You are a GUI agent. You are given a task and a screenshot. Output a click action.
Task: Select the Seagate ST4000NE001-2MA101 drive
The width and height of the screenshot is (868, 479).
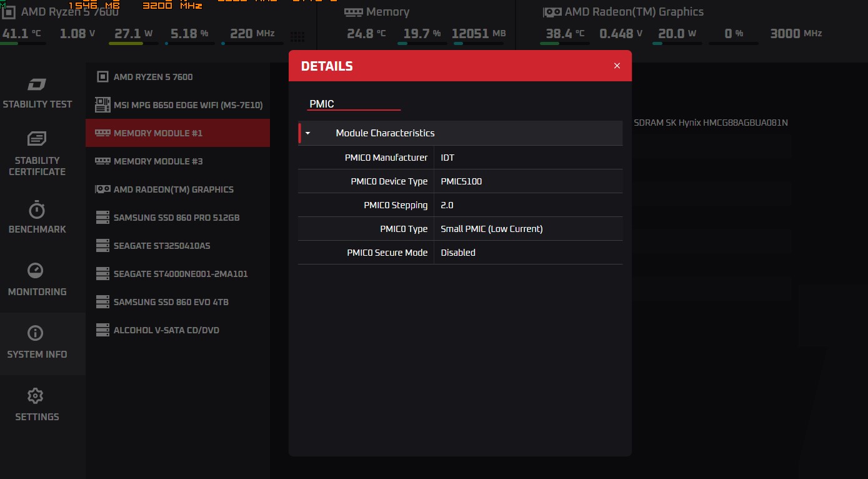tap(177, 274)
